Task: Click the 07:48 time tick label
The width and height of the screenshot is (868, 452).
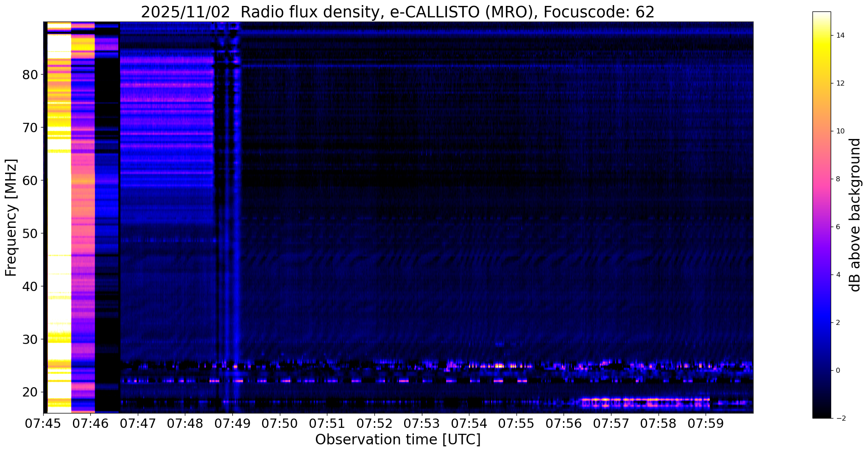Action: pos(185,423)
